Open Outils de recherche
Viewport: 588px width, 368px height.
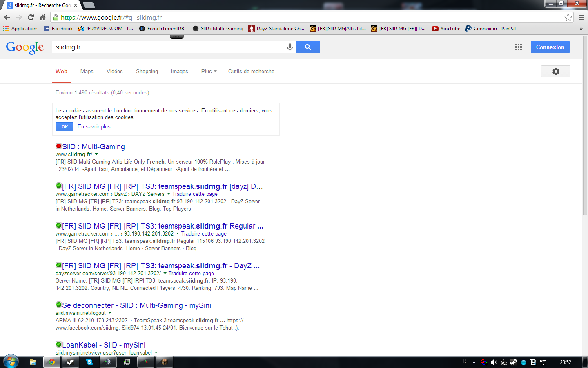[251, 71]
